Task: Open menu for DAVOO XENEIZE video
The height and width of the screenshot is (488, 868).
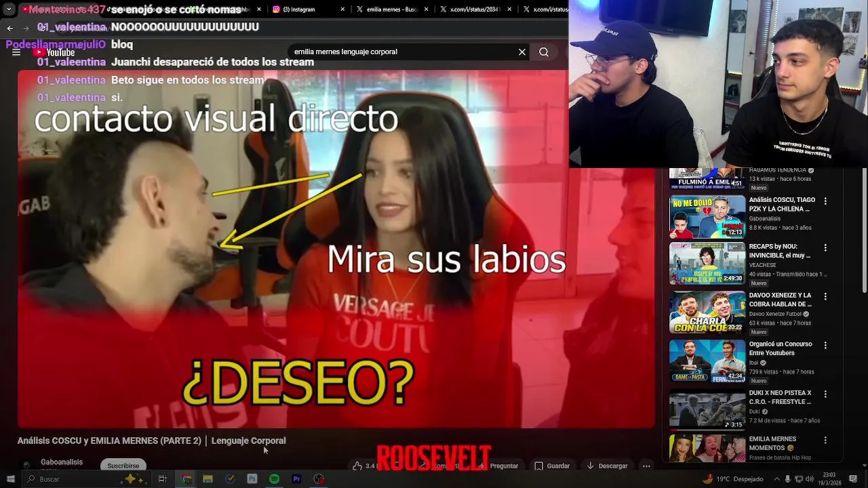Action: [x=825, y=296]
